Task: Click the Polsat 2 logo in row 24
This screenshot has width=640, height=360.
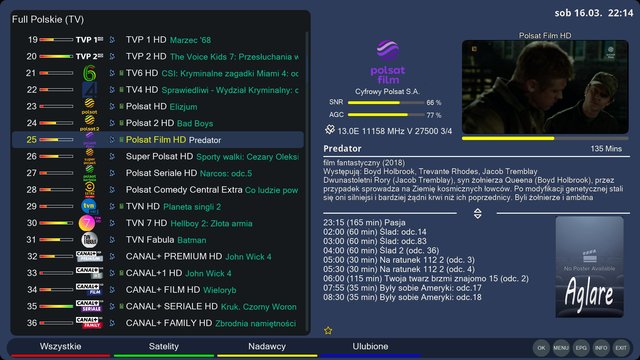Action: (89, 123)
